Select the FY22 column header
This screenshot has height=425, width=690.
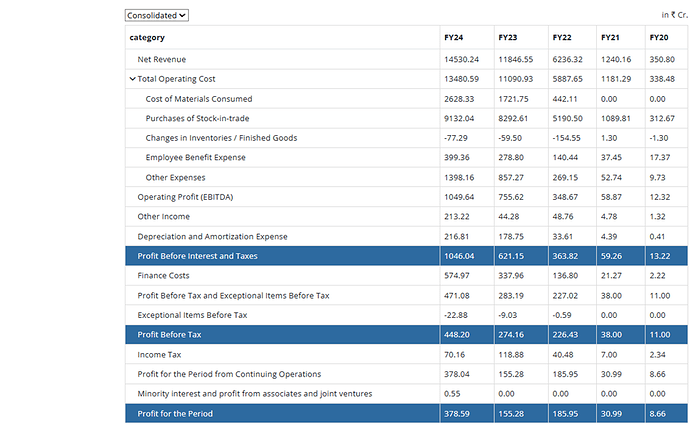click(562, 38)
